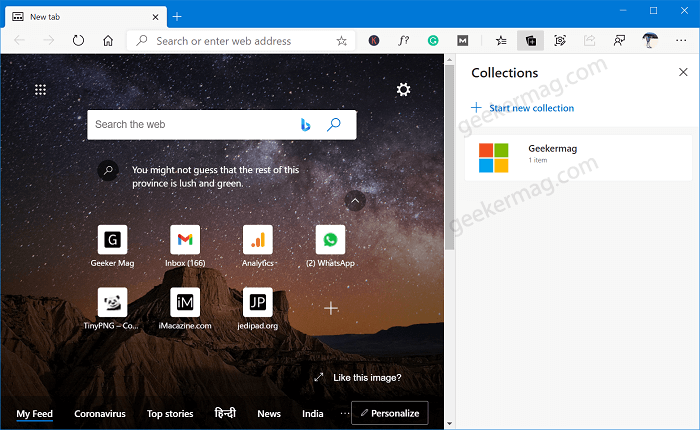The width and height of the screenshot is (700, 430).
Task: Open the Settings and more menu
Action: click(x=681, y=41)
